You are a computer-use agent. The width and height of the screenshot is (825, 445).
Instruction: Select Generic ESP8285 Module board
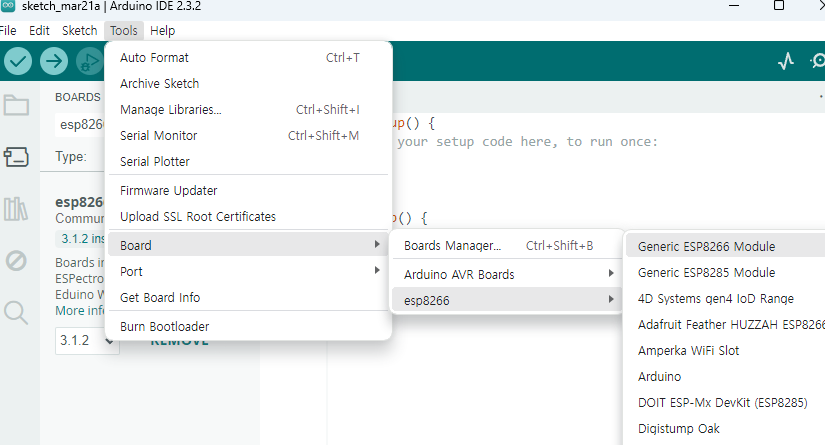click(x=726, y=272)
